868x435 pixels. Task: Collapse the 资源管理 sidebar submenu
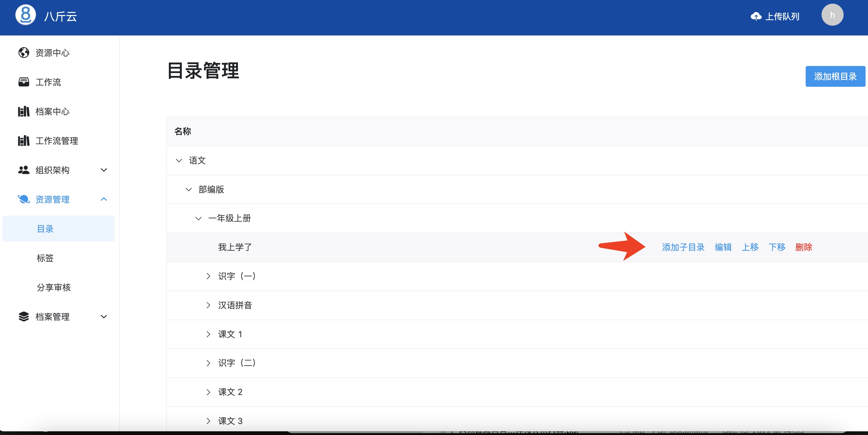point(104,199)
